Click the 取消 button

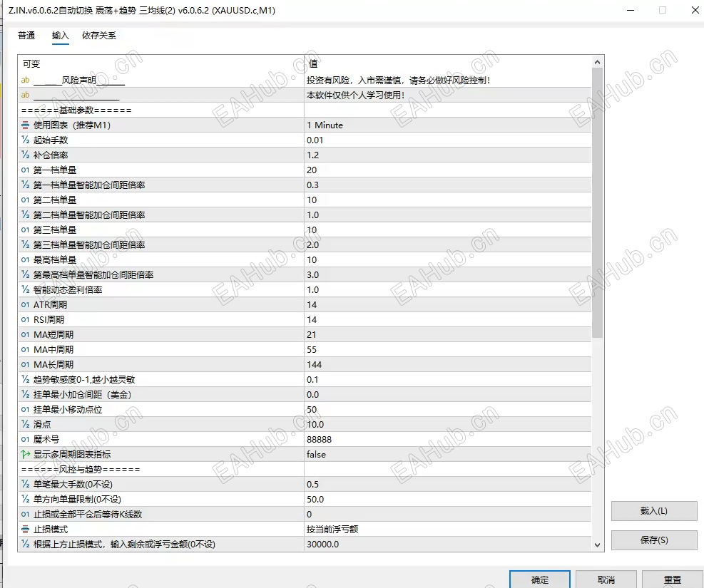[606, 579]
